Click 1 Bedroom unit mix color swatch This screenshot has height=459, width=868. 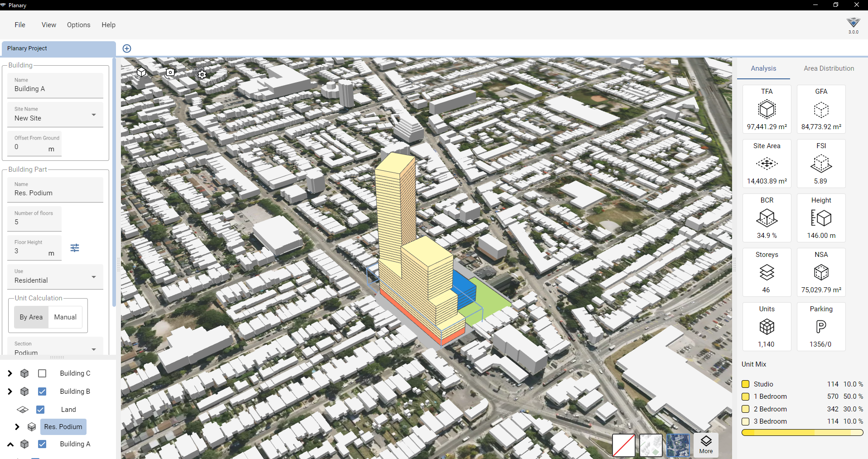746,396
